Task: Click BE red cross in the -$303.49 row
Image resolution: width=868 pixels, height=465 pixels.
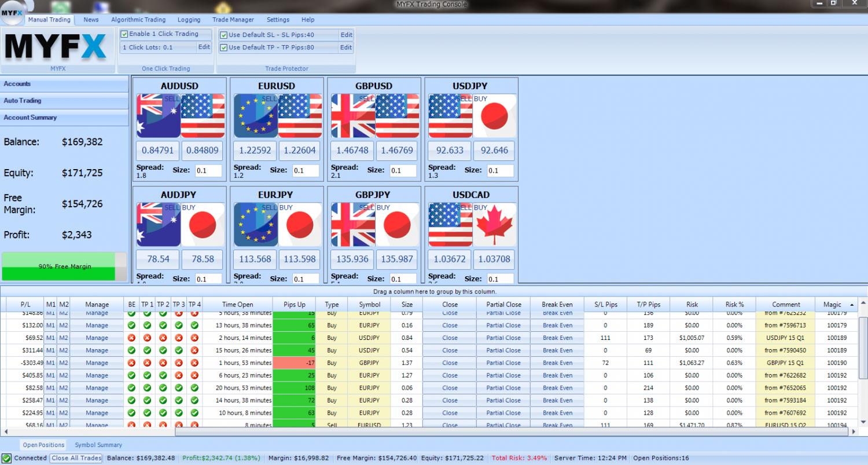Action: (x=131, y=363)
